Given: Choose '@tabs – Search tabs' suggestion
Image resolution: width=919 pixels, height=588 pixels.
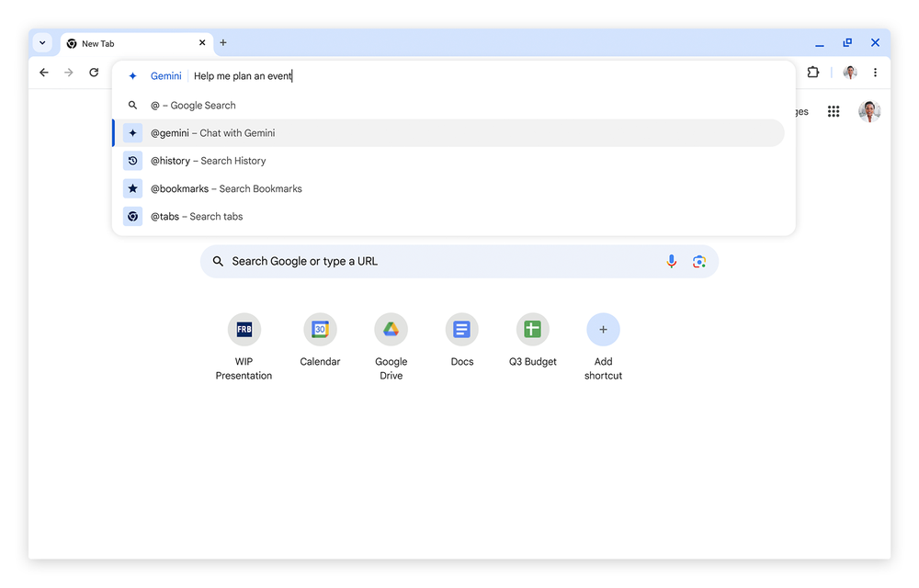Looking at the screenshot, I should coord(448,217).
